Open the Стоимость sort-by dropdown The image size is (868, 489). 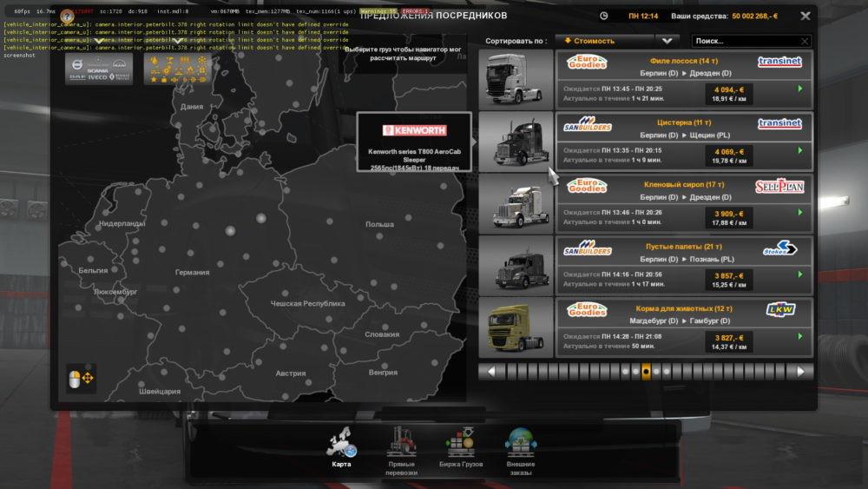pos(604,41)
